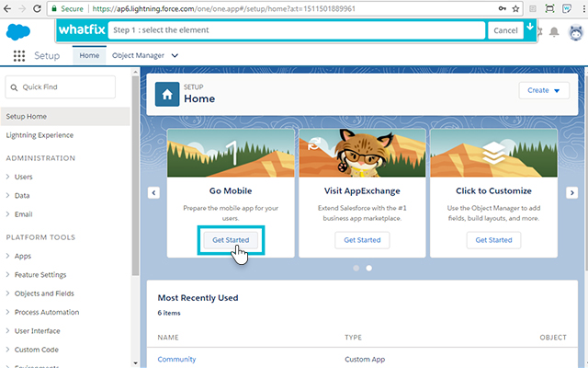This screenshot has width=588, height=368.
Task: Open Lightning Experience in sidebar
Action: point(40,135)
